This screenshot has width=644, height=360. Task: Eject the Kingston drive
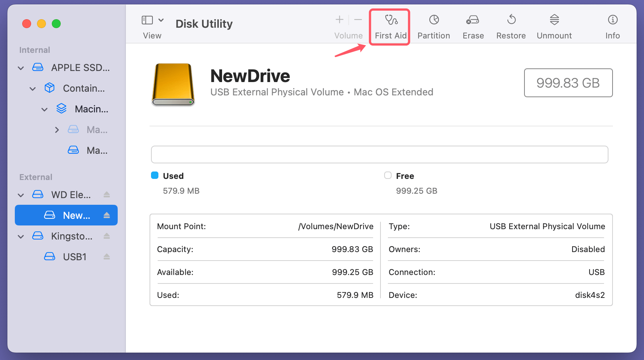click(x=107, y=236)
